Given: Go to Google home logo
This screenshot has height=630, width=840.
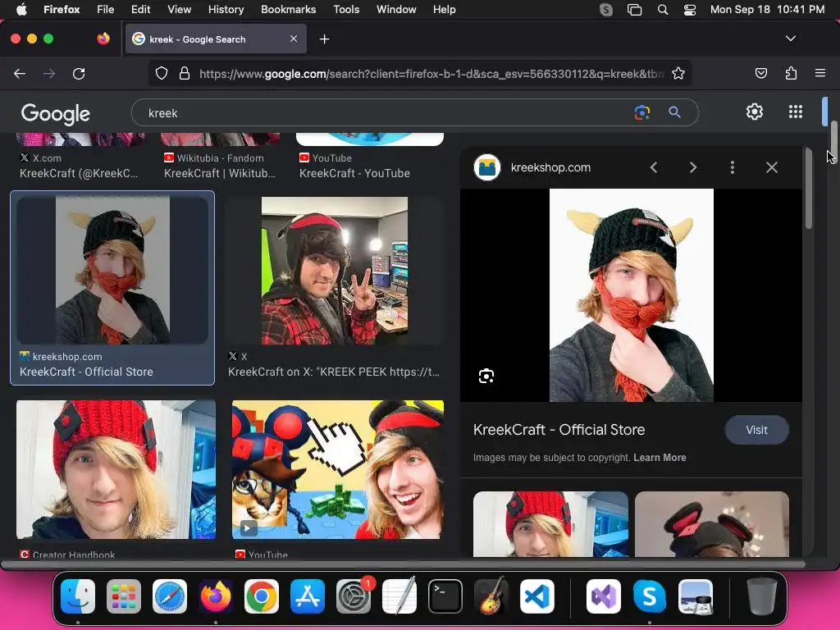Looking at the screenshot, I should [x=56, y=113].
